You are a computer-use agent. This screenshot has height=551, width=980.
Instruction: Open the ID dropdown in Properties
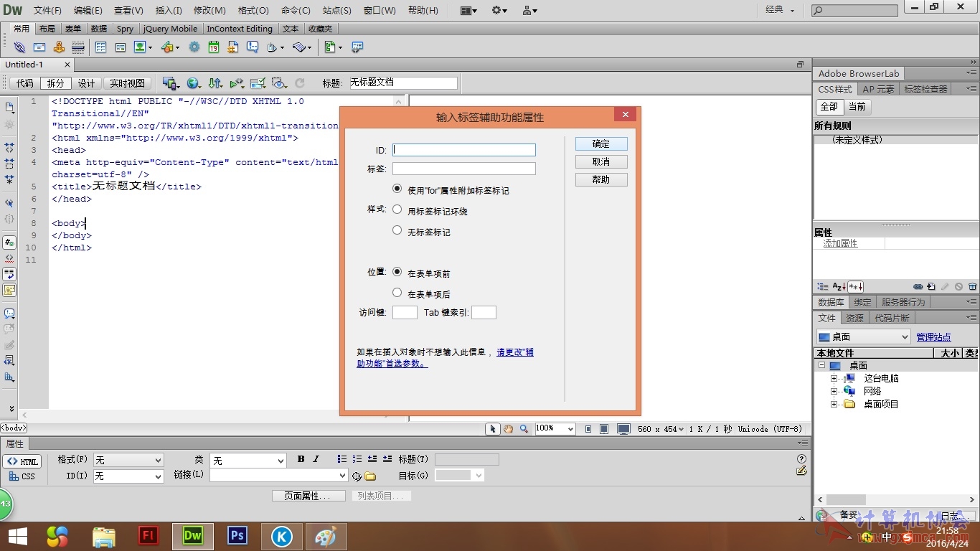click(x=128, y=476)
